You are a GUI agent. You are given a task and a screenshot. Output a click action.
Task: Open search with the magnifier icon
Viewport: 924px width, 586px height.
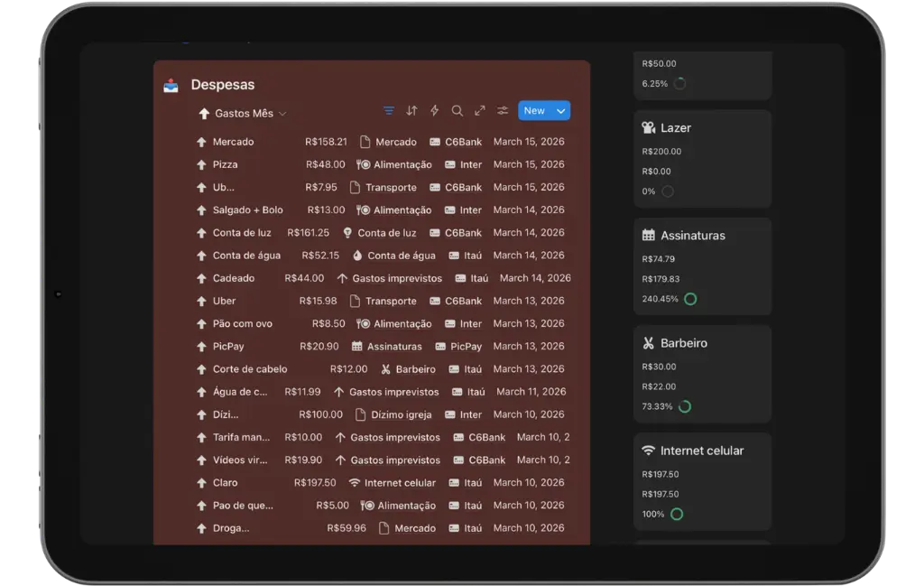457,110
